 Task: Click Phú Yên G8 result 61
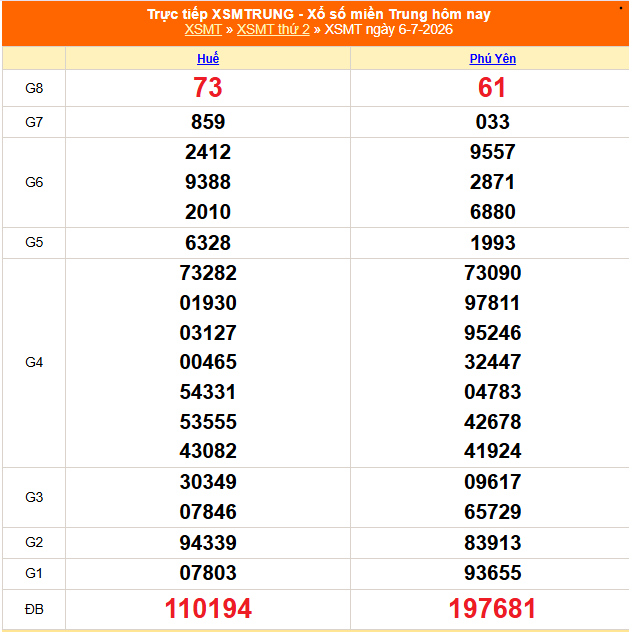click(492, 87)
